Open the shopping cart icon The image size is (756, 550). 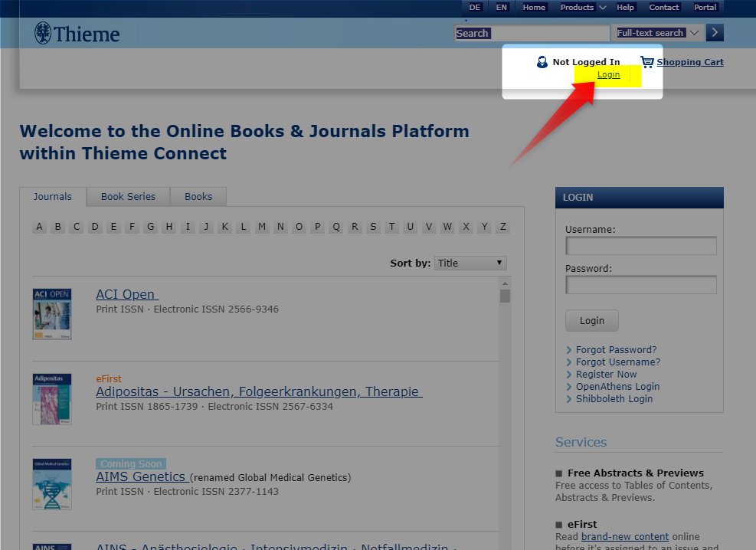pyautogui.click(x=646, y=62)
